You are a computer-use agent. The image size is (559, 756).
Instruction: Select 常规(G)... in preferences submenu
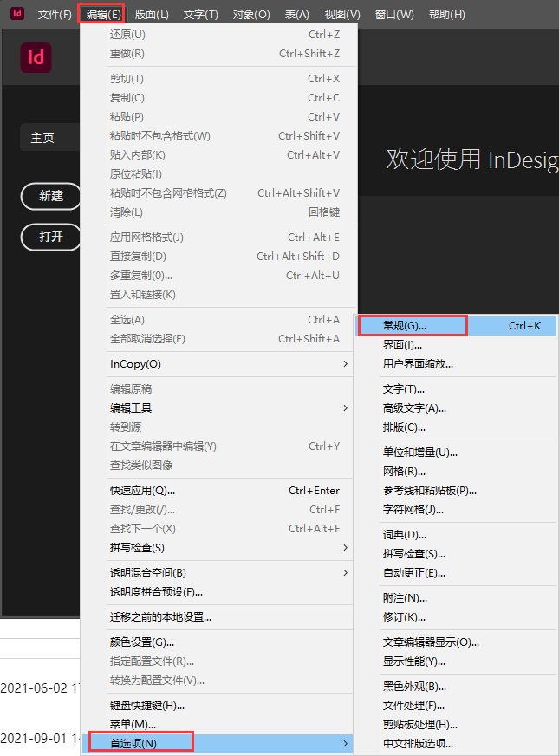[456, 326]
